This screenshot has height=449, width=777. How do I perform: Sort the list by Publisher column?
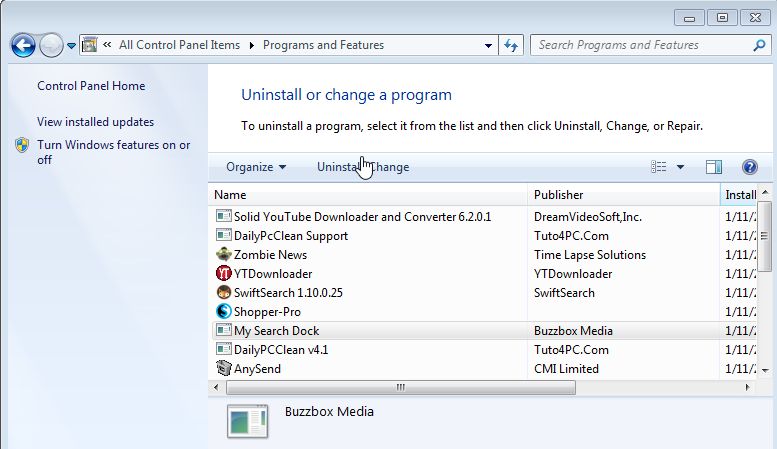(x=623, y=195)
